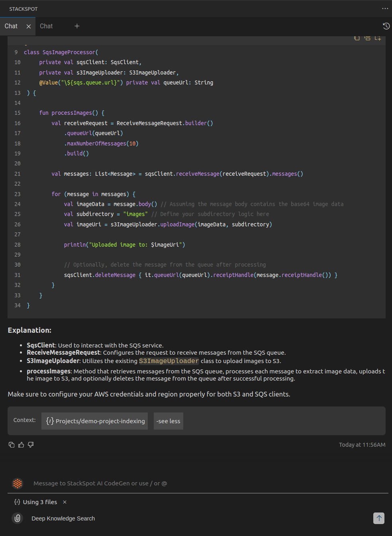Switch to the second Chat tab
Viewport: 392px width, 536px height.
(46, 26)
